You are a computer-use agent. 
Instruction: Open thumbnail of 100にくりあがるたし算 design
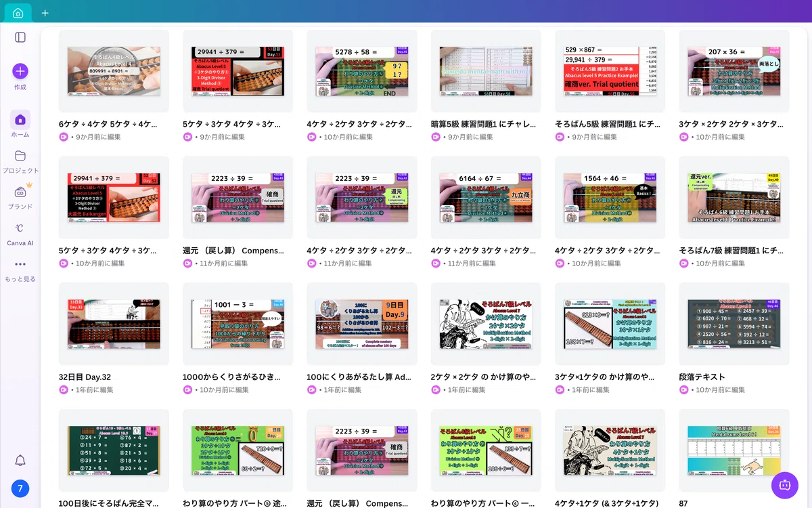point(362,324)
